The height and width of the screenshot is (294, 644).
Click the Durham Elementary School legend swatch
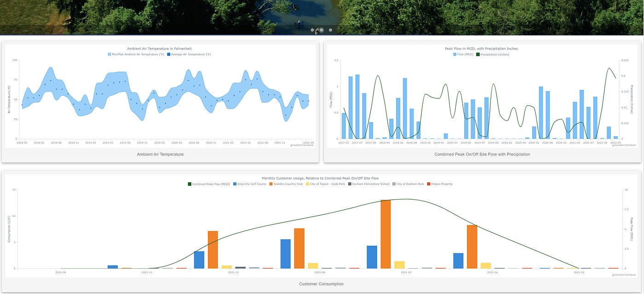point(349,183)
